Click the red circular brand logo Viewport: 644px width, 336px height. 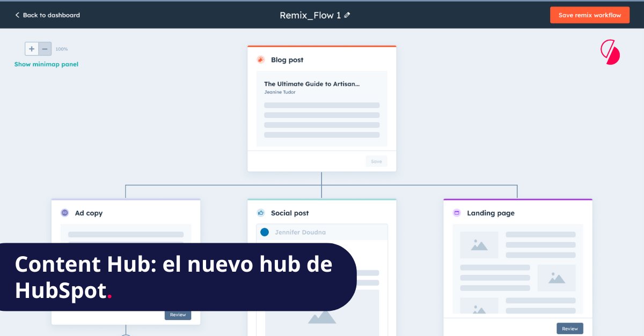pyautogui.click(x=610, y=53)
